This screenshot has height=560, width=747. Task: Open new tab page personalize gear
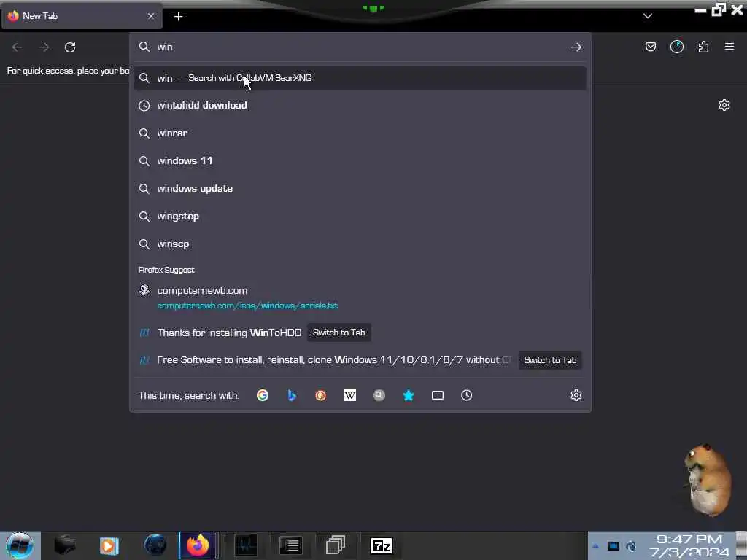pos(724,105)
